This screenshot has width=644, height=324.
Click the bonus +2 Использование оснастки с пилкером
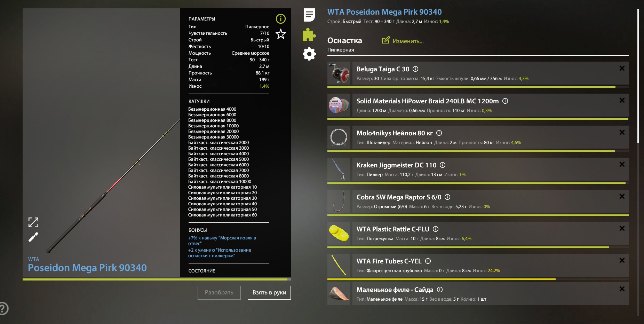point(220,253)
